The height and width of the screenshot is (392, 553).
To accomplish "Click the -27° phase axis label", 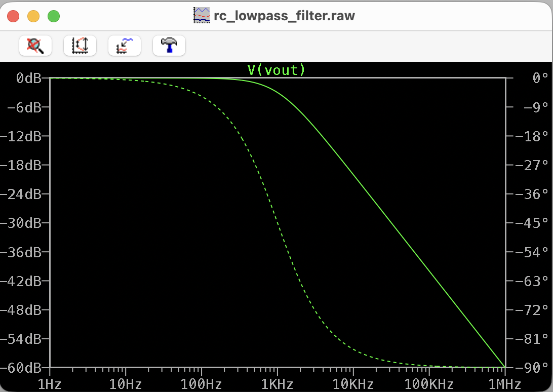I will [532, 165].
